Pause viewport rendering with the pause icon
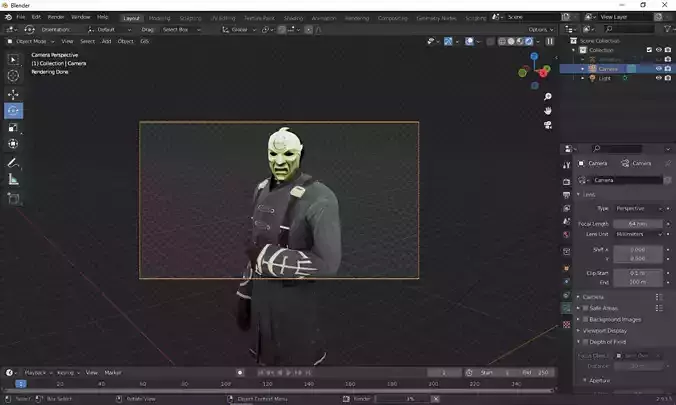 click(550, 41)
